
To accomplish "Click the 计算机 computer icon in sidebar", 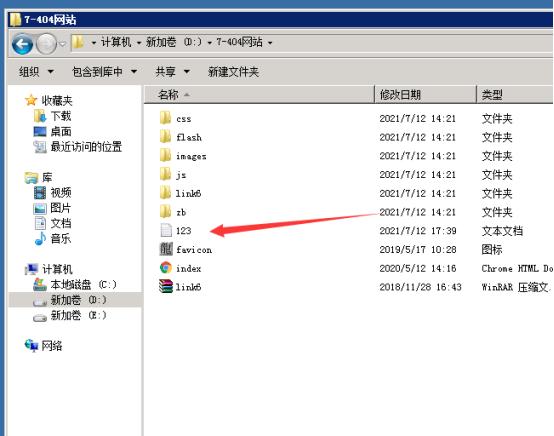I will pos(31,269).
